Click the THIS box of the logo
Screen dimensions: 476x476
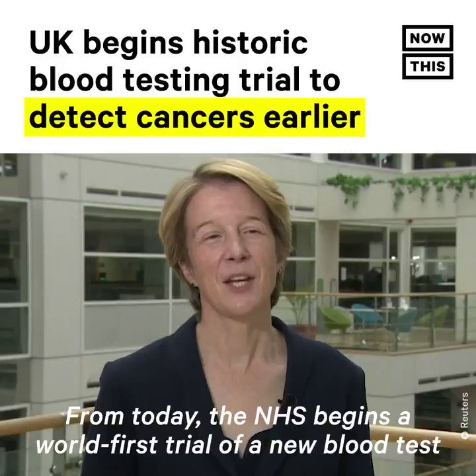click(x=428, y=66)
